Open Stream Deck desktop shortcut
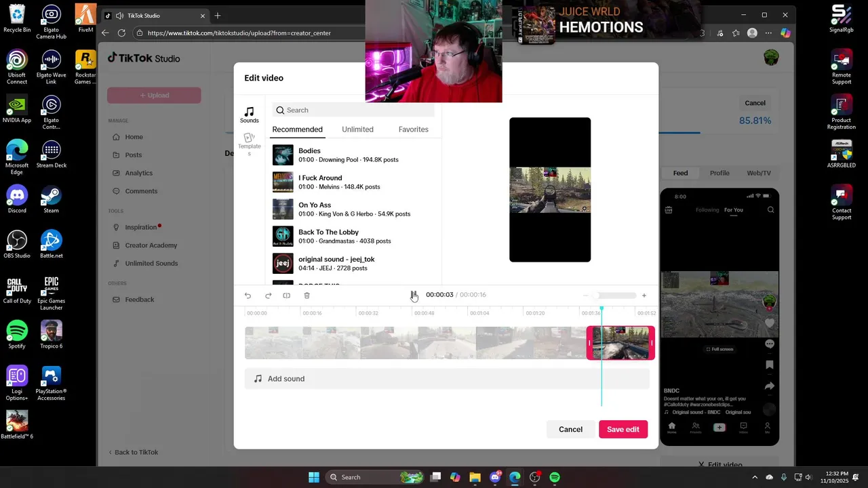 point(52,154)
